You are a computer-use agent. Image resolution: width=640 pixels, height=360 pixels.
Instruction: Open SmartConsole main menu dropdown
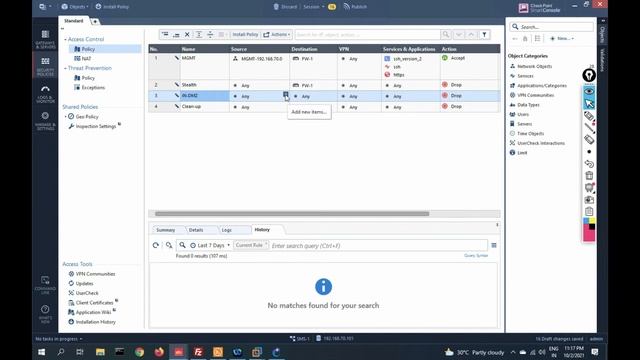[x=45, y=7]
